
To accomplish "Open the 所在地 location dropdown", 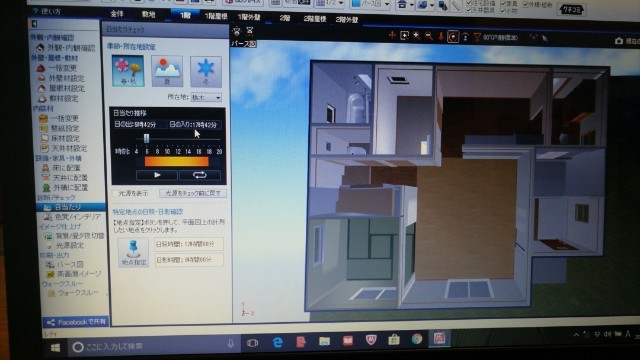I will pos(207,98).
